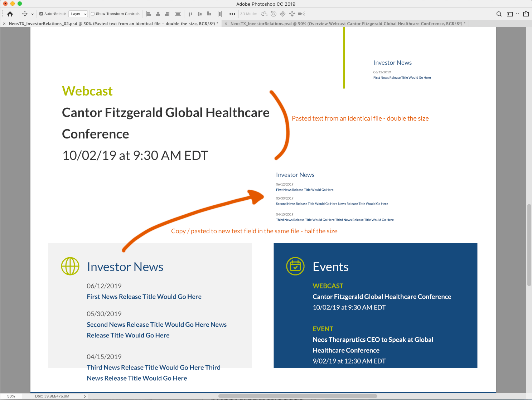Click the large Investor News heading in gray box
The image size is (532, 400).
[x=125, y=267]
